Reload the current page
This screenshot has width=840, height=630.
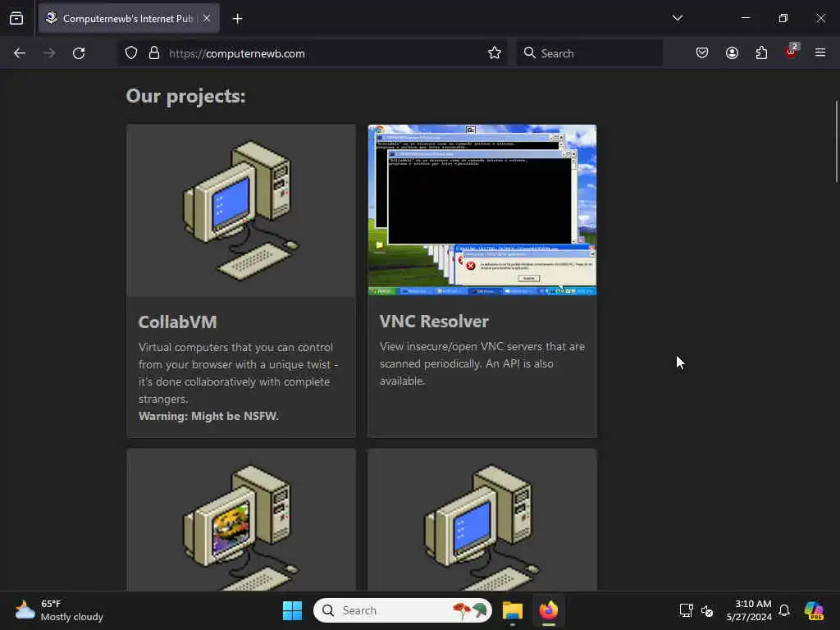[79, 53]
